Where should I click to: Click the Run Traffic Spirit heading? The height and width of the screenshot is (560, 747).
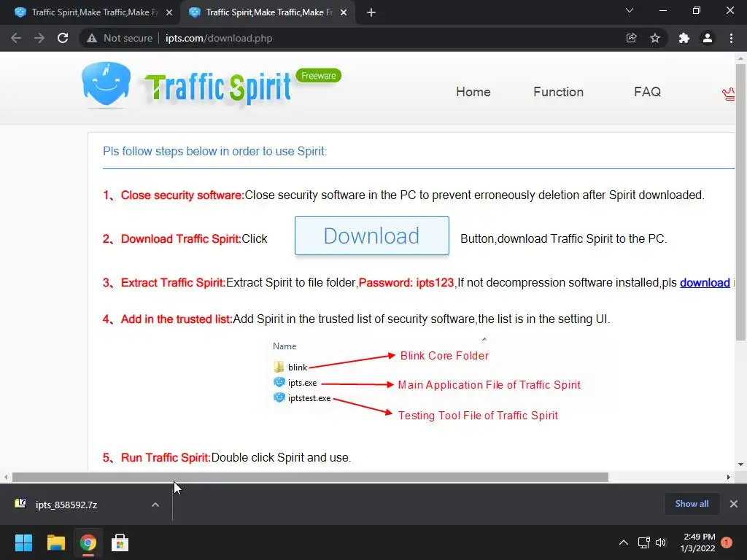tap(166, 458)
